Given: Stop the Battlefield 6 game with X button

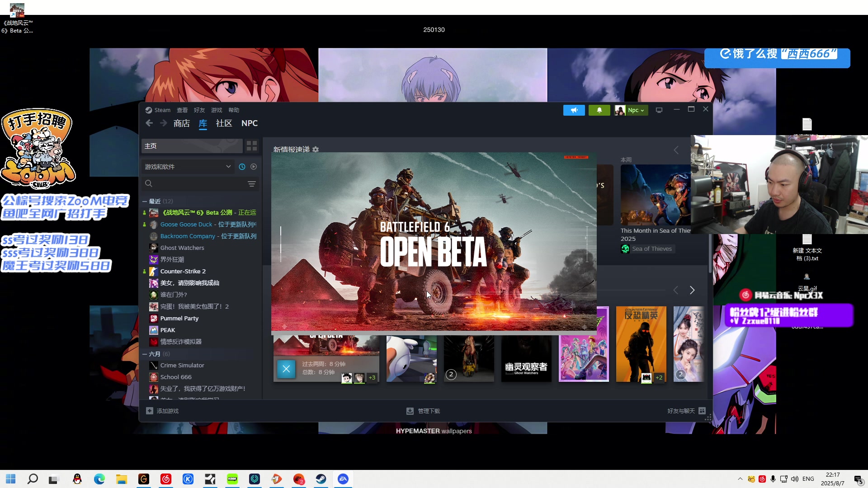Looking at the screenshot, I should pyautogui.click(x=286, y=369).
